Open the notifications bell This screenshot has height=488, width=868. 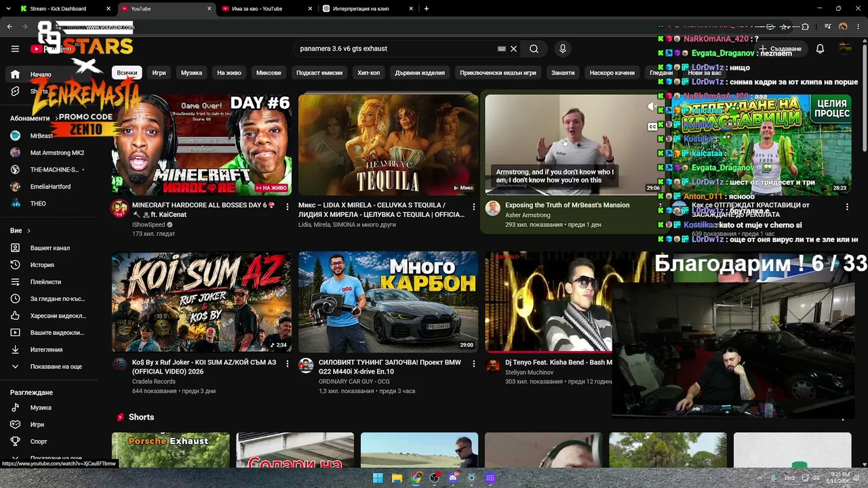click(x=820, y=49)
